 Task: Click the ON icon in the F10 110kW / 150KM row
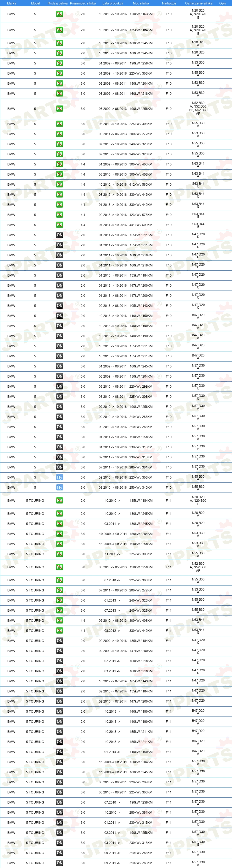pos(59,316)
